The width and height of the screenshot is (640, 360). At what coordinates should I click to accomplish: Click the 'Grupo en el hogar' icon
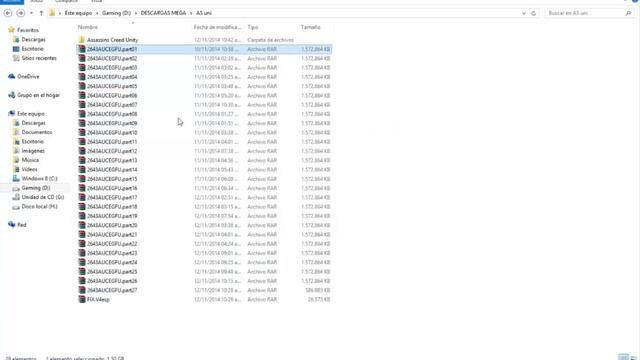coord(11,95)
